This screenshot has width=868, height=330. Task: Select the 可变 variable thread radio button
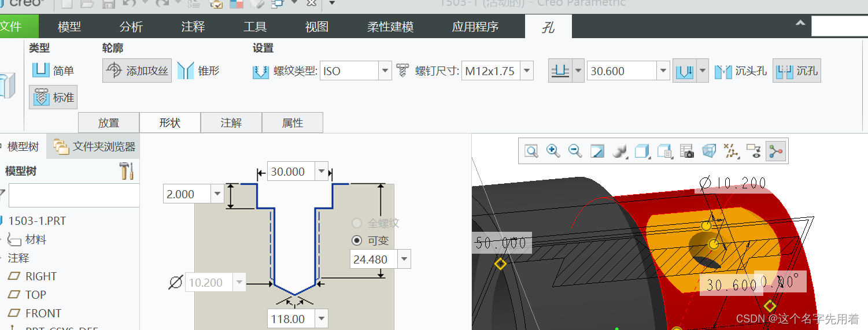[x=357, y=240]
